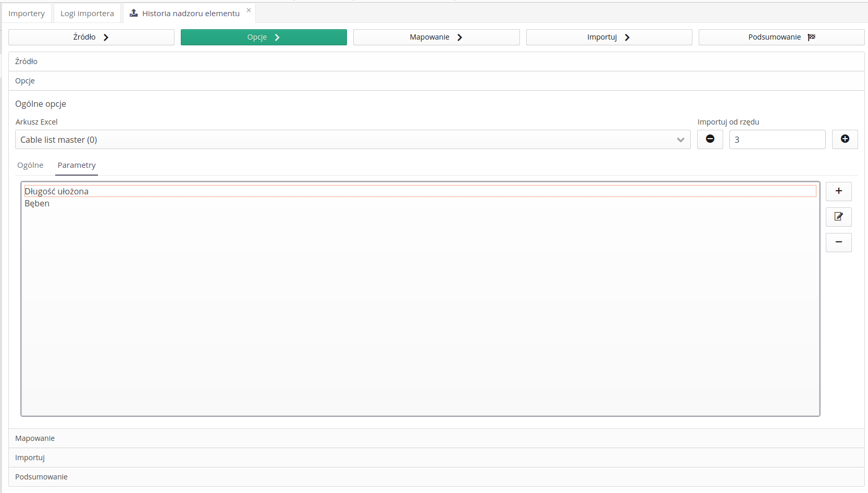The image size is (868, 493).
Task: Edit the Importuj od rzędu number field
Action: point(777,139)
